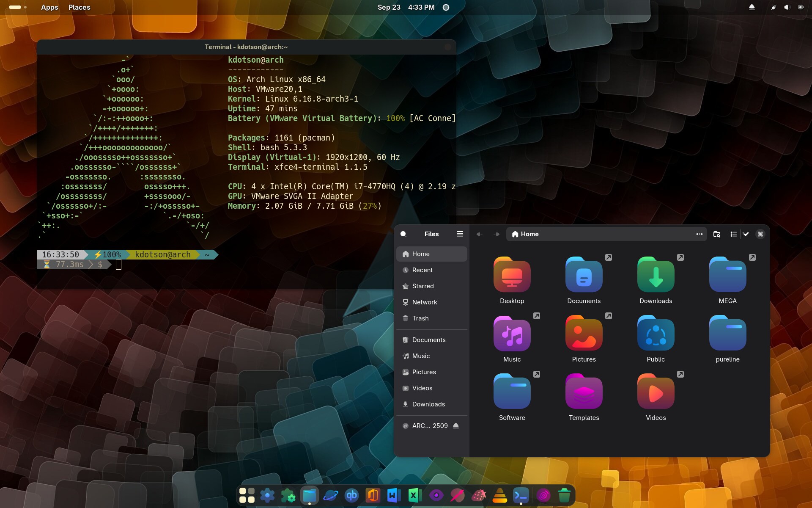Screen dimensions: 812x508
Task: Toggle list view in Files
Action: point(734,234)
